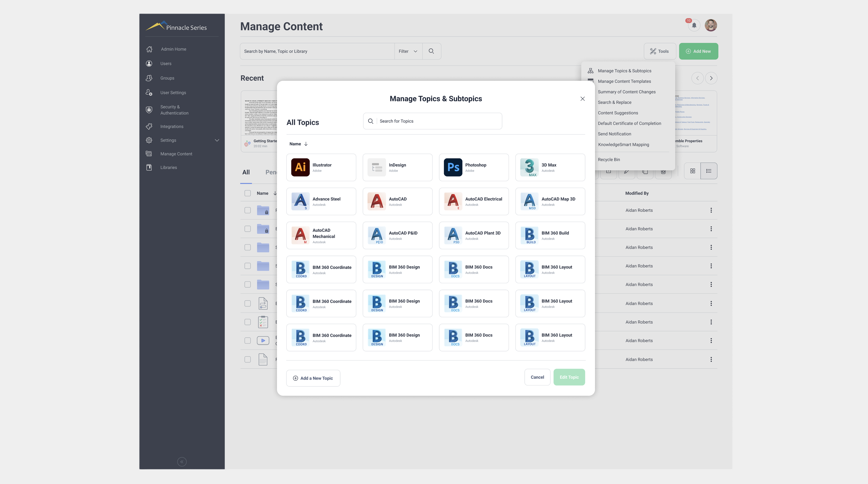Screen dimensions: 868x484
Task: Select the AutoCAD Plant 3D topic
Action: [x=474, y=236]
